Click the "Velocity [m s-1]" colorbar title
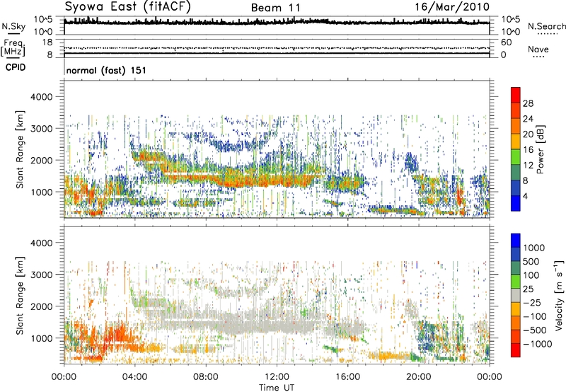This screenshot has width=566, height=392. coord(558,296)
